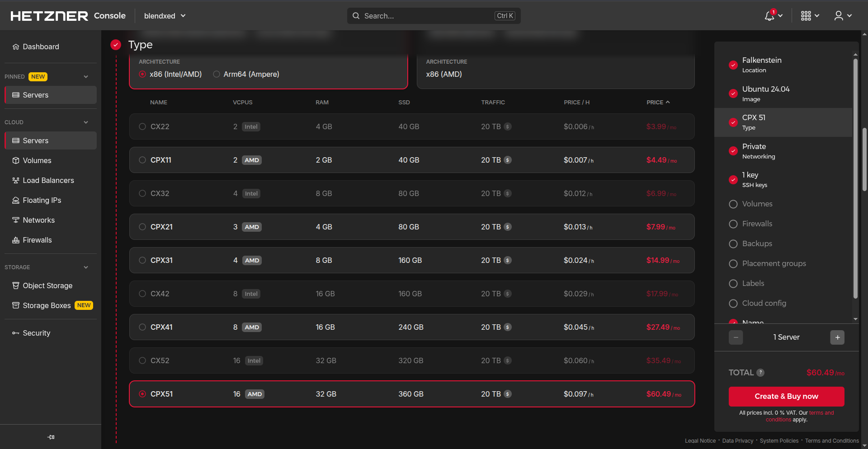This screenshot has width=868, height=449.
Task: Open the notifications bell icon
Action: [x=769, y=16]
